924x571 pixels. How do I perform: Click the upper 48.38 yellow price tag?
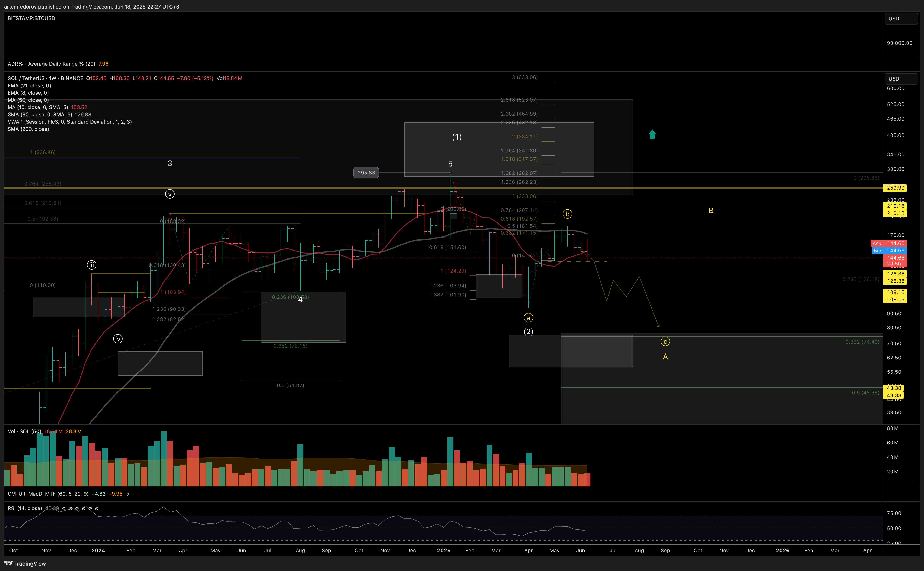(894, 388)
